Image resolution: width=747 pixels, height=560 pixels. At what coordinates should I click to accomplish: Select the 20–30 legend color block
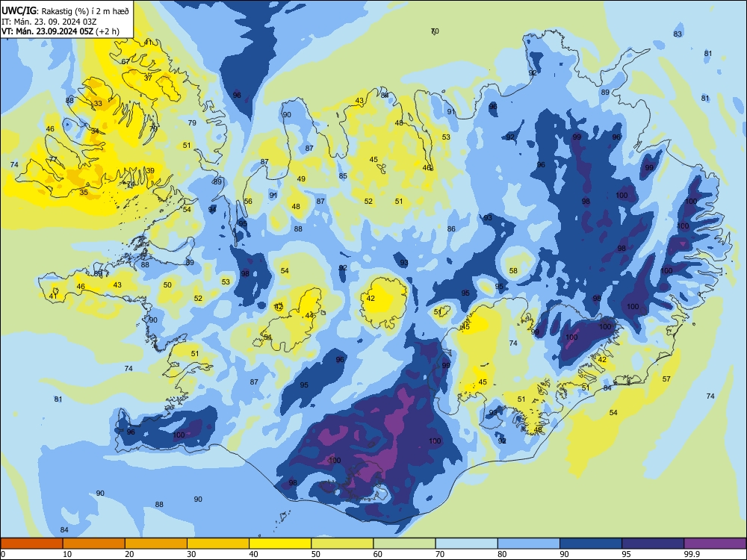(156, 544)
